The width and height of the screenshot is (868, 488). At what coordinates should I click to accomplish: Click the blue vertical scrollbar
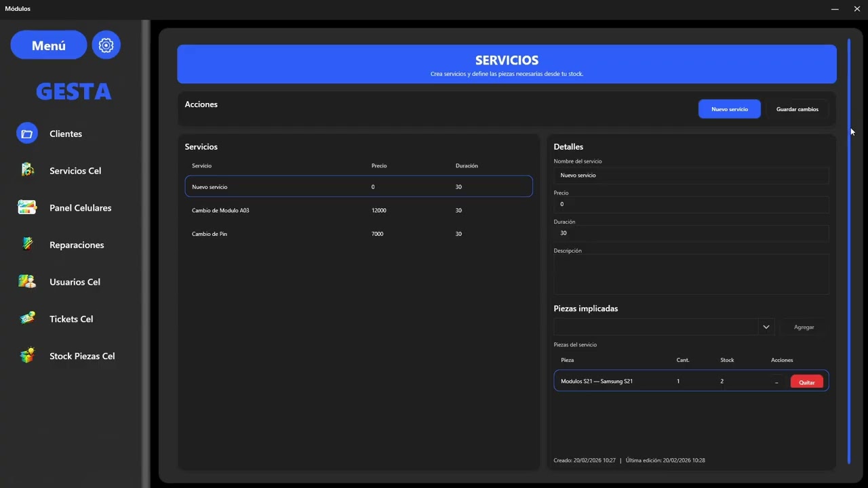point(848,251)
